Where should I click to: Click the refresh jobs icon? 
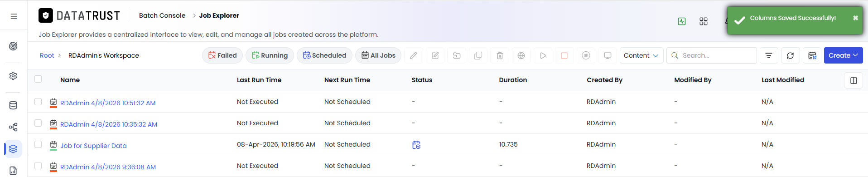click(790, 55)
